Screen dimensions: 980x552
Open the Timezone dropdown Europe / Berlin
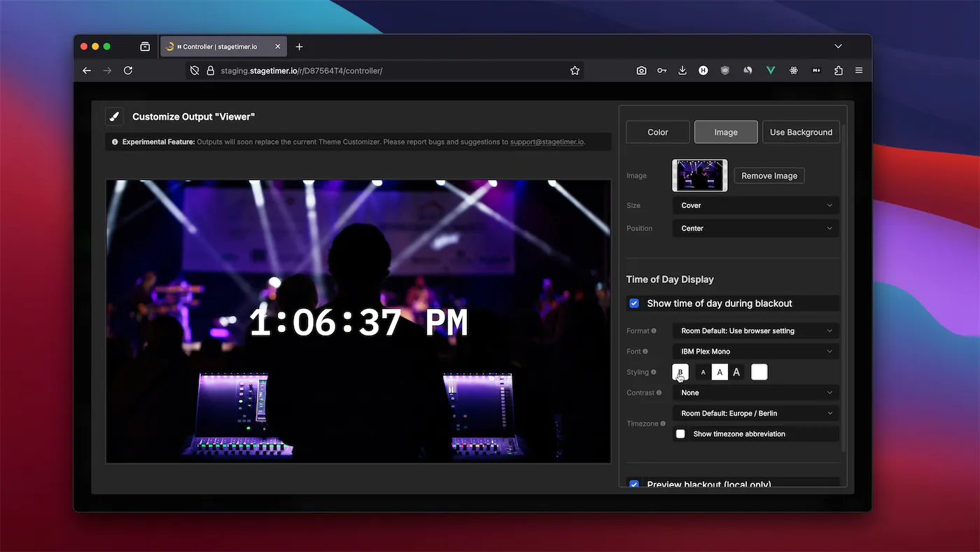click(755, 413)
